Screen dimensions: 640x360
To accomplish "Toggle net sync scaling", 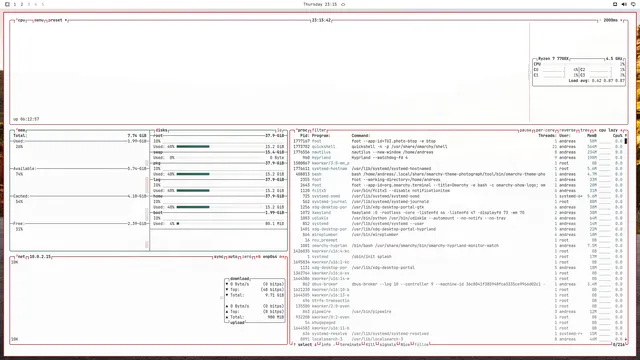I will click(x=219, y=257).
